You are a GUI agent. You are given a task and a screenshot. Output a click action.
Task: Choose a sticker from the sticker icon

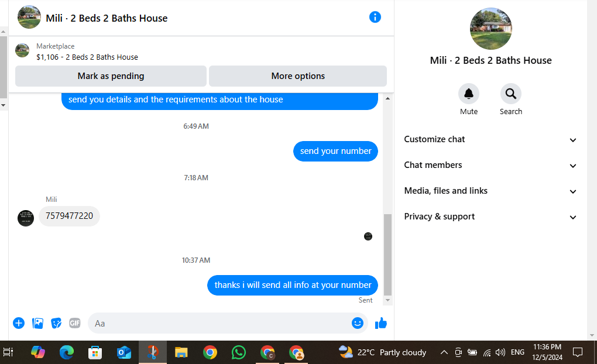click(56, 323)
